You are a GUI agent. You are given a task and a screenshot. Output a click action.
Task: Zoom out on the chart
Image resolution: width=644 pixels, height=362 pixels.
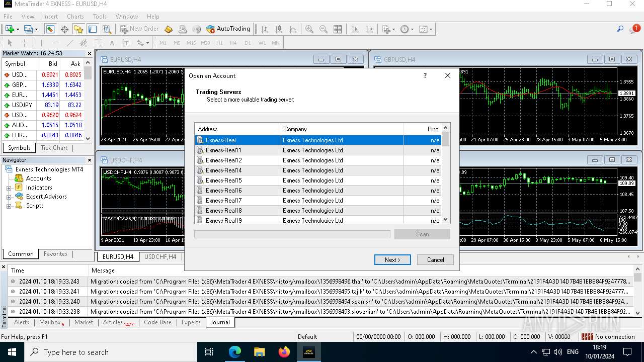[x=324, y=29]
